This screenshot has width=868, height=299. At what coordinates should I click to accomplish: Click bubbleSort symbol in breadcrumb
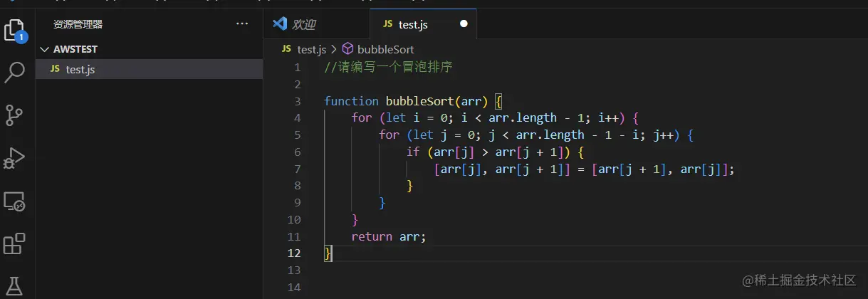click(385, 49)
